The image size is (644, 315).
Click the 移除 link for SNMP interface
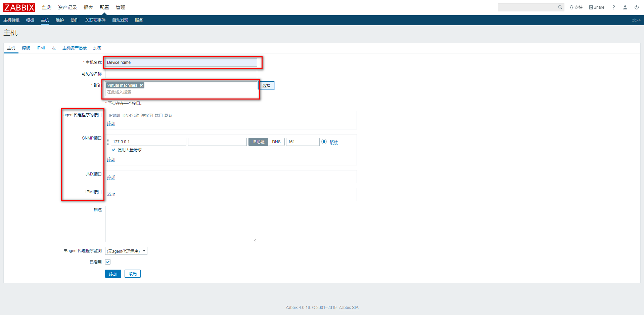point(334,142)
